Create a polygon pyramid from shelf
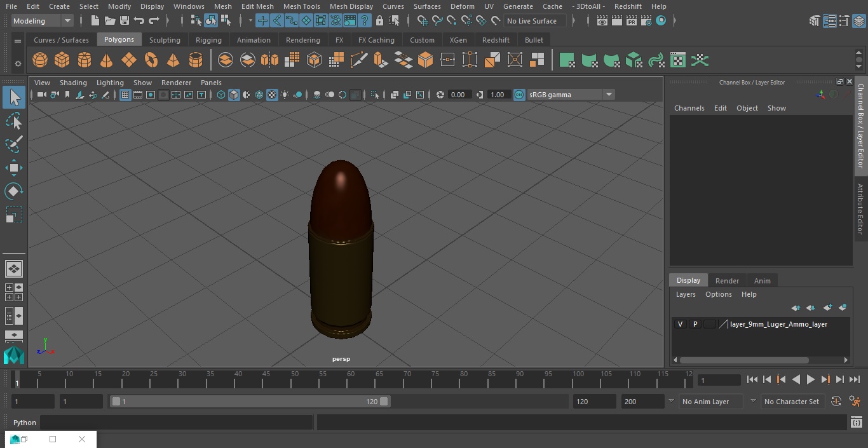Screen dimensions: 868x448 [x=173, y=60]
